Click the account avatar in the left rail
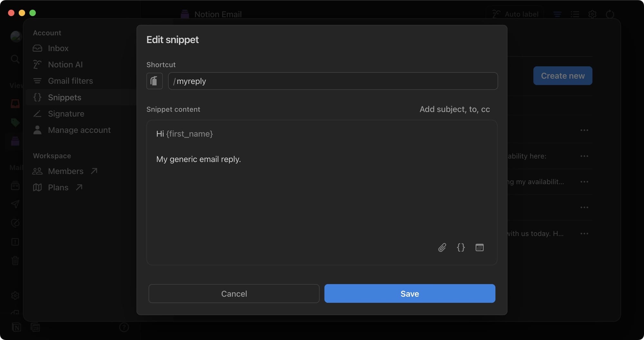Image resolution: width=644 pixels, height=340 pixels. click(15, 36)
